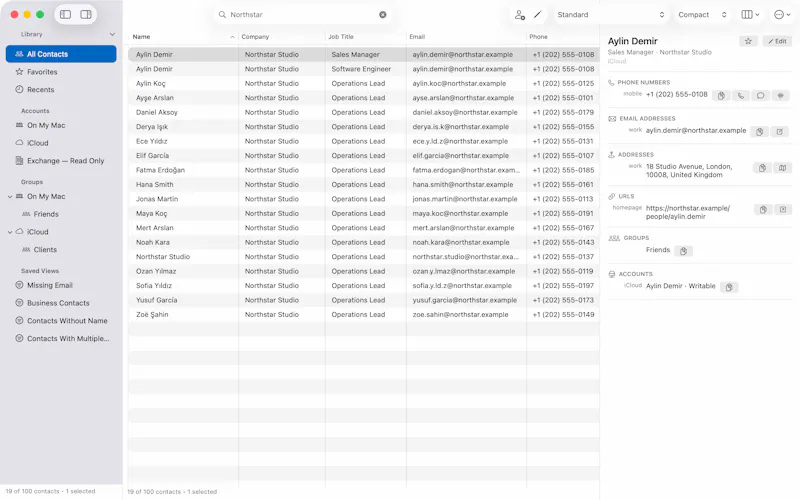The height and width of the screenshot is (500, 800).
Task: Open Recents in sidebar
Action: (x=61, y=90)
